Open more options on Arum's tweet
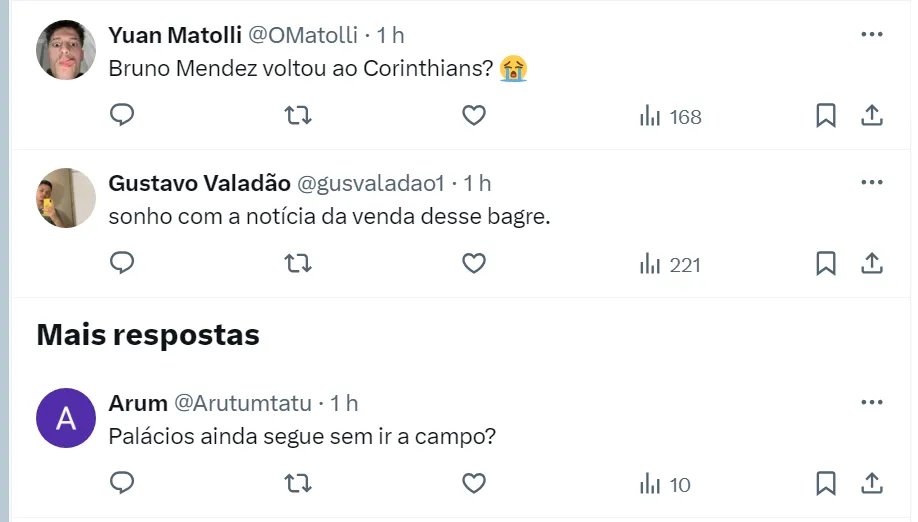Viewport: 918px width, 522px height. [x=872, y=403]
